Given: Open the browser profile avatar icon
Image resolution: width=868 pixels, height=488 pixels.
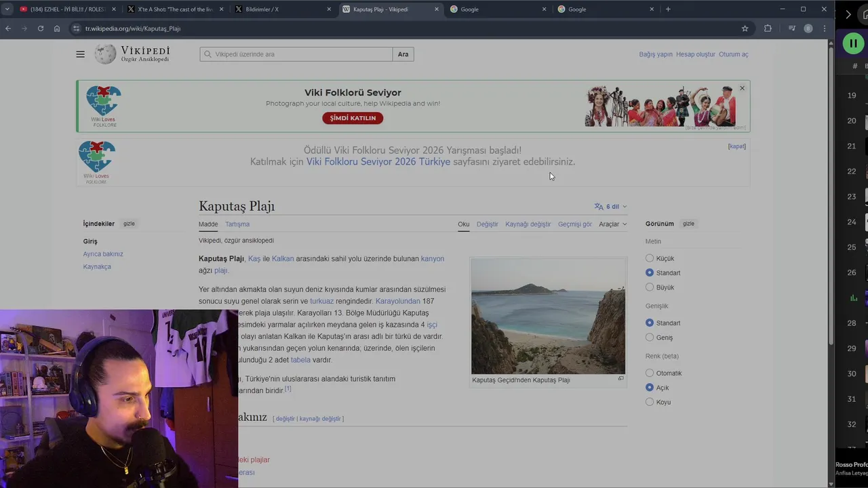Looking at the screenshot, I should tap(808, 28).
